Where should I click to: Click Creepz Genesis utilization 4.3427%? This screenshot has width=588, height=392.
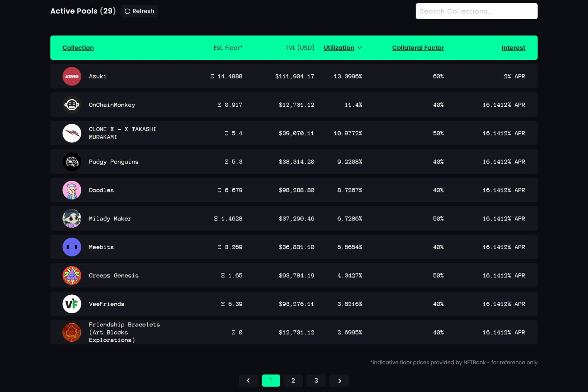(350, 276)
